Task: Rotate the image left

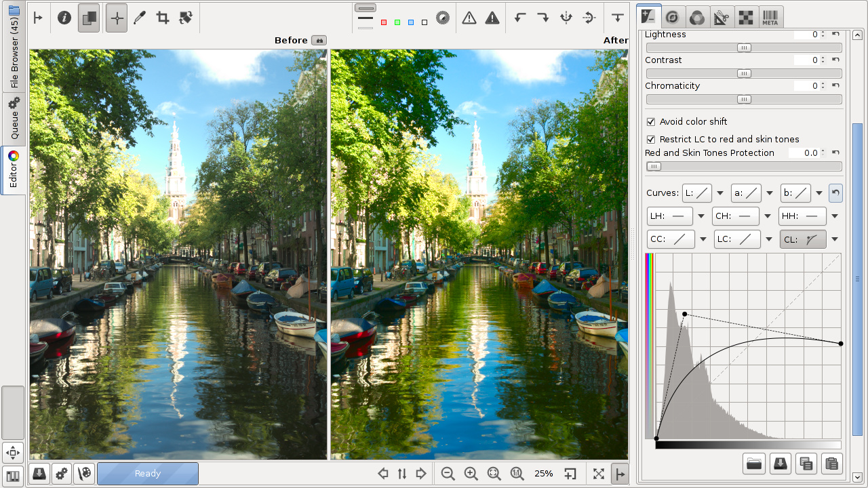Action: [520, 18]
